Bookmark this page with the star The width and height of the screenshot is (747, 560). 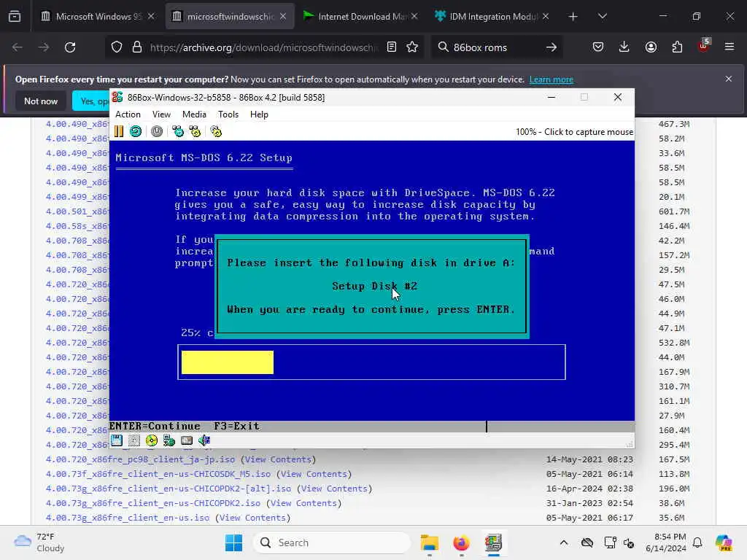[x=412, y=47]
